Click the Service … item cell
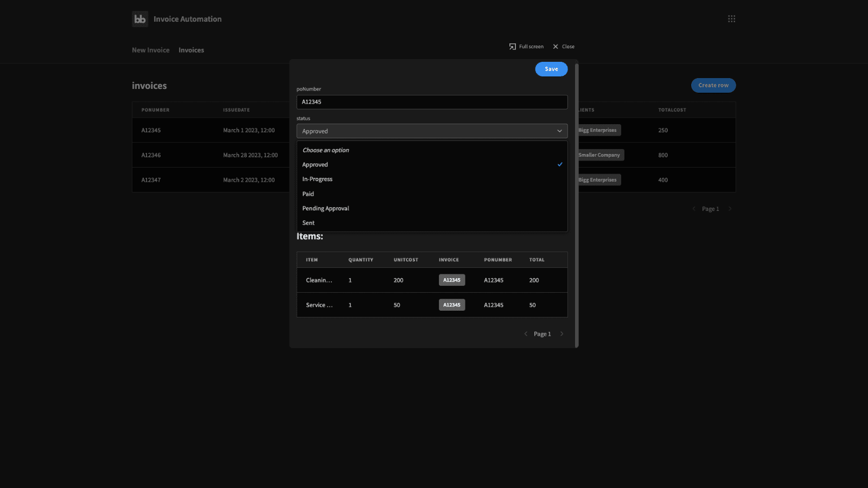The image size is (868, 488). tap(320, 305)
